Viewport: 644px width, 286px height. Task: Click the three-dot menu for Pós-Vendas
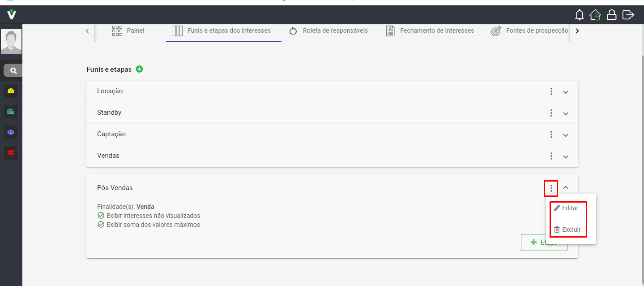551,188
